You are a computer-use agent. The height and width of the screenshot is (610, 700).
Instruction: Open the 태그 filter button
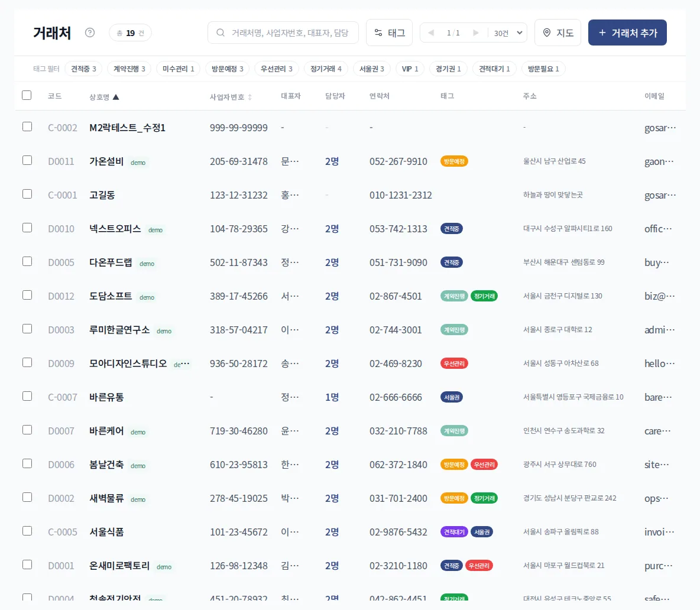(x=389, y=33)
